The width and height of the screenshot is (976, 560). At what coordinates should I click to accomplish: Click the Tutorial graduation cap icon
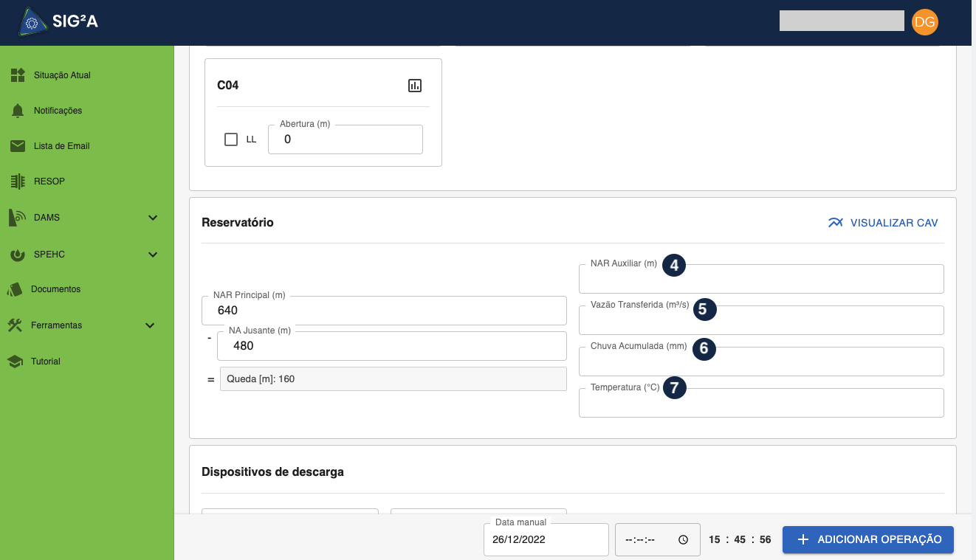tap(15, 362)
